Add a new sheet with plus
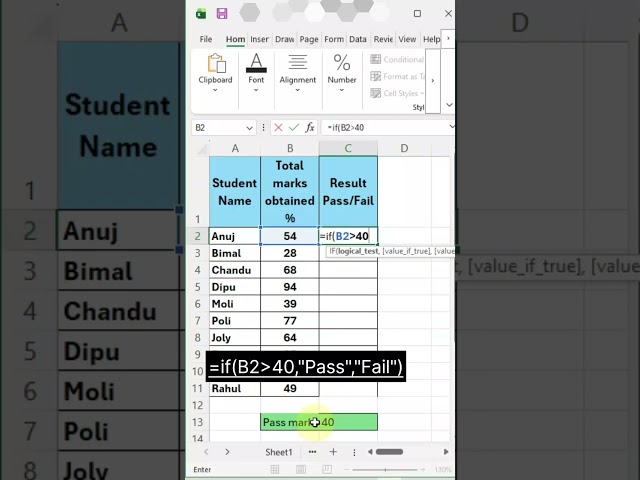 click(333, 452)
